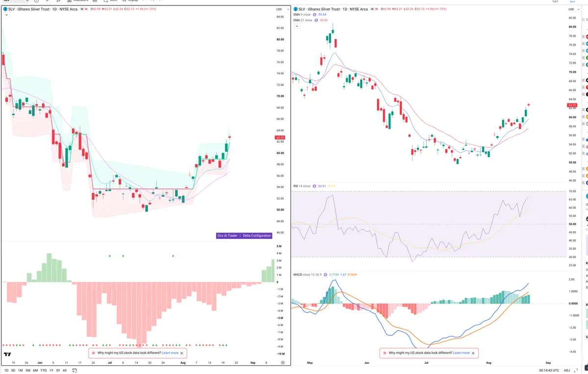Follow Learn more link on left chart

[170, 352]
